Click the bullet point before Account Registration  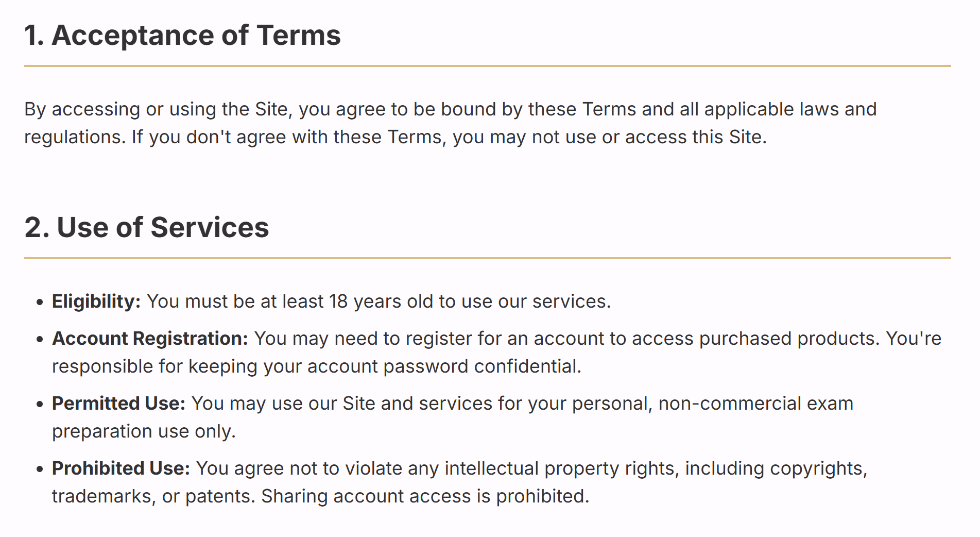tap(40, 340)
